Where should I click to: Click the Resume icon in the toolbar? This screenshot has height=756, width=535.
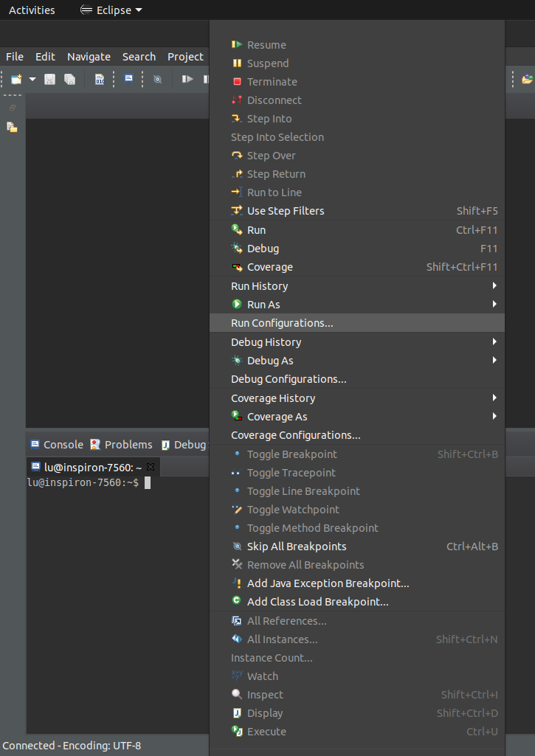(187, 79)
